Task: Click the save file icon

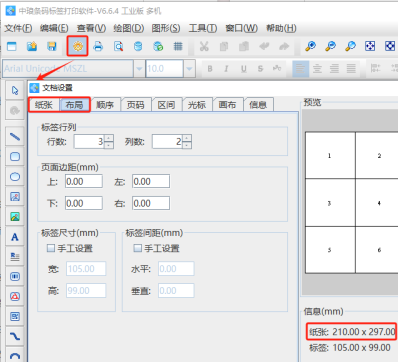Action: tap(52, 46)
